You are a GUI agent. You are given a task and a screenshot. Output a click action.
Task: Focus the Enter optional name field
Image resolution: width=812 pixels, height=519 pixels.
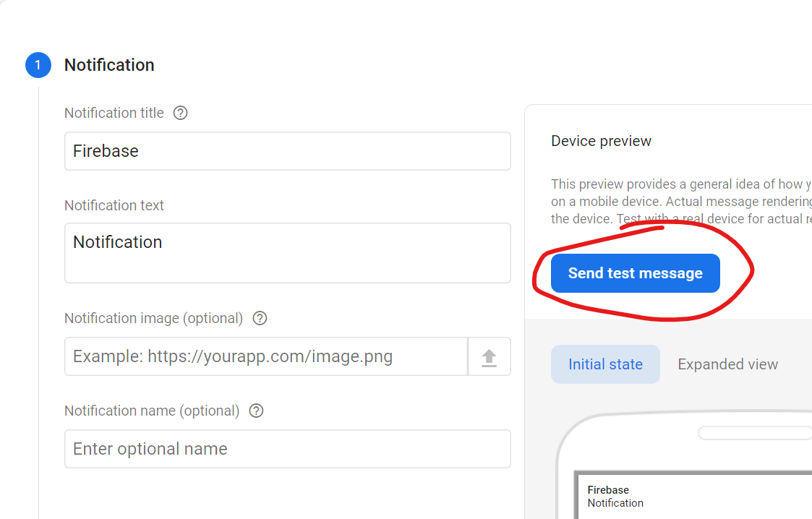(x=287, y=449)
